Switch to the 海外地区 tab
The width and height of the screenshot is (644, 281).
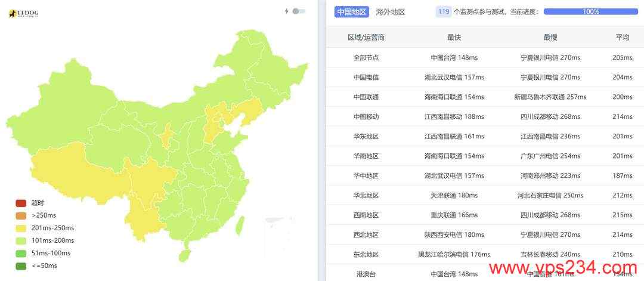(390, 12)
